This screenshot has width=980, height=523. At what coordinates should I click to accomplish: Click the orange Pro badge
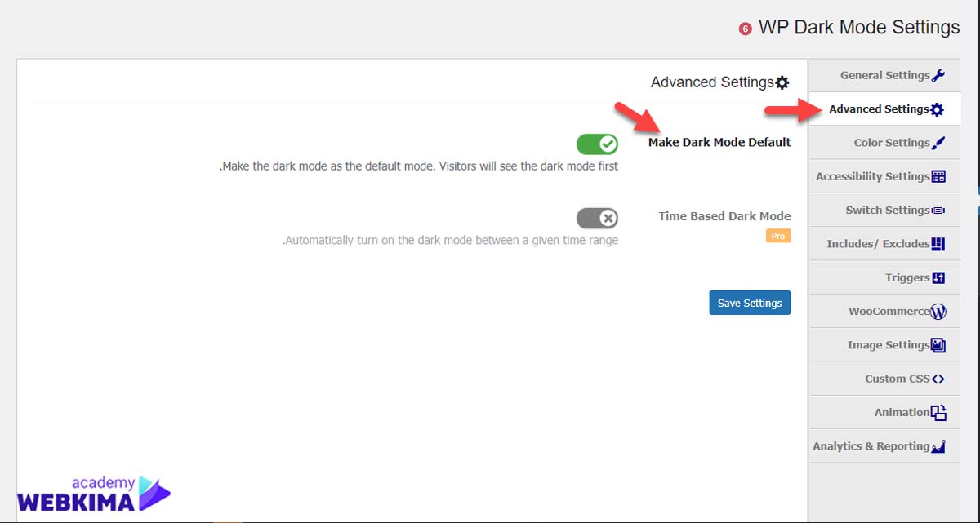pos(778,236)
